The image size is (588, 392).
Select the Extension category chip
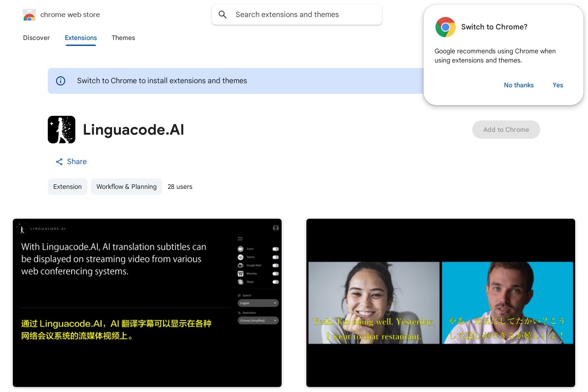(x=68, y=187)
